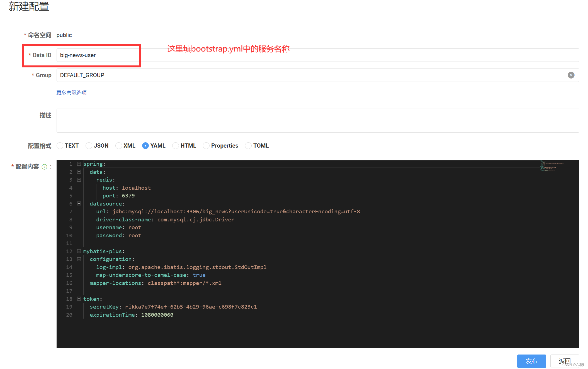This screenshot has width=588, height=369.
Task: Collapse the mybatis-plus section fold icon
Action: tap(79, 251)
